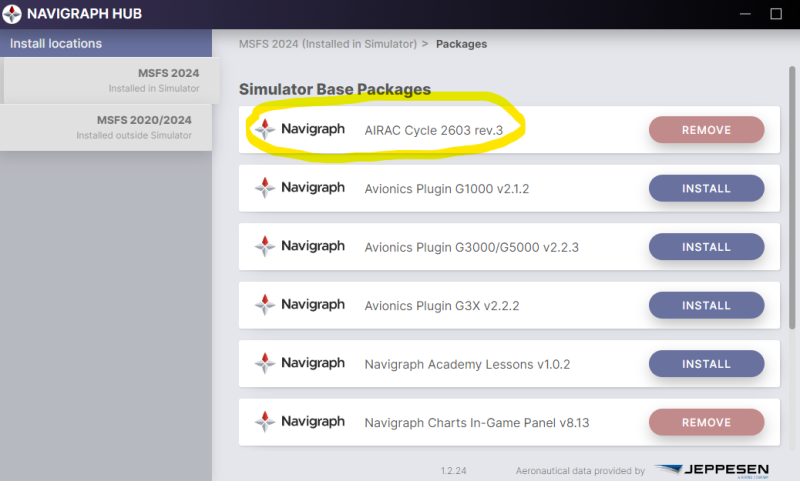The image size is (800, 481).
Task: Install Avionics Plugin G3000/G5000 v2.2.3
Action: point(707,247)
